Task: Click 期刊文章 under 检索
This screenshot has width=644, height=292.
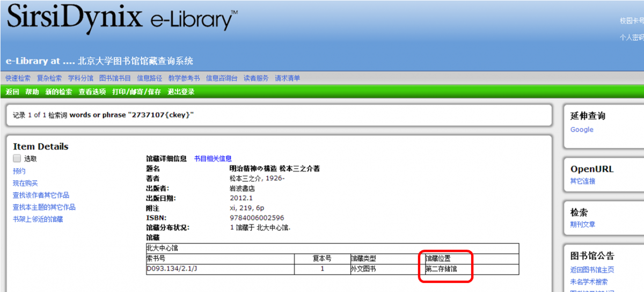Action: pos(583,224)
